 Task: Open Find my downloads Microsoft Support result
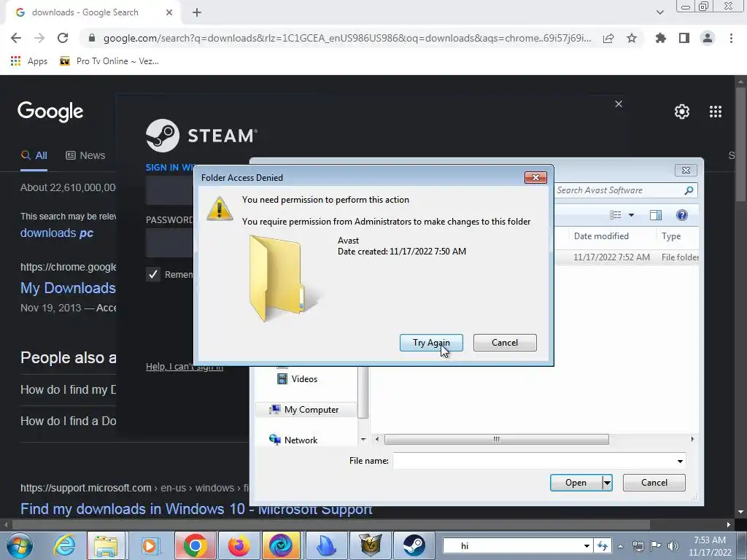pos(196,509)
